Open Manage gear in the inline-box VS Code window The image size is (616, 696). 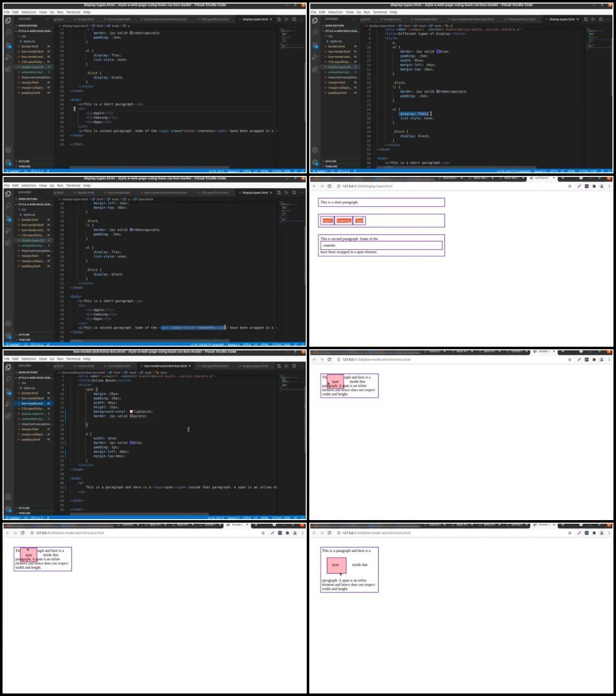(x=8, y=509)
